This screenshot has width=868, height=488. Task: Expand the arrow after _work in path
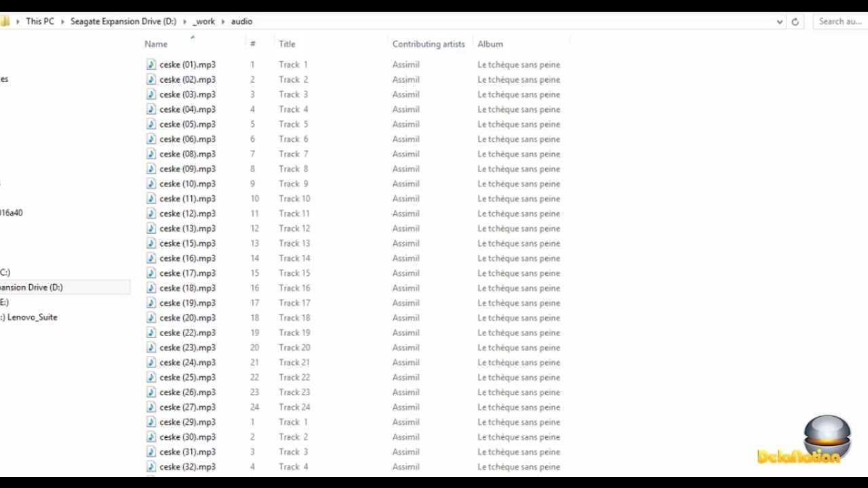[x=223, y=22]
